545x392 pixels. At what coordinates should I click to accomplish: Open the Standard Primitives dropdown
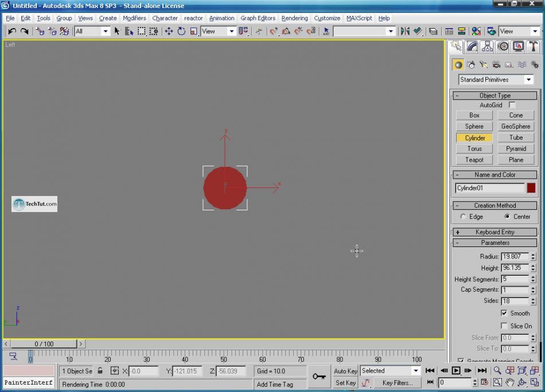coord(496,80)
